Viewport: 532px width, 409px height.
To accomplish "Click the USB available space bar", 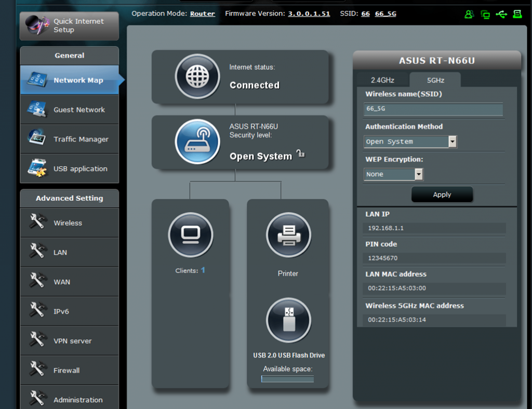I will click(287, 379).
